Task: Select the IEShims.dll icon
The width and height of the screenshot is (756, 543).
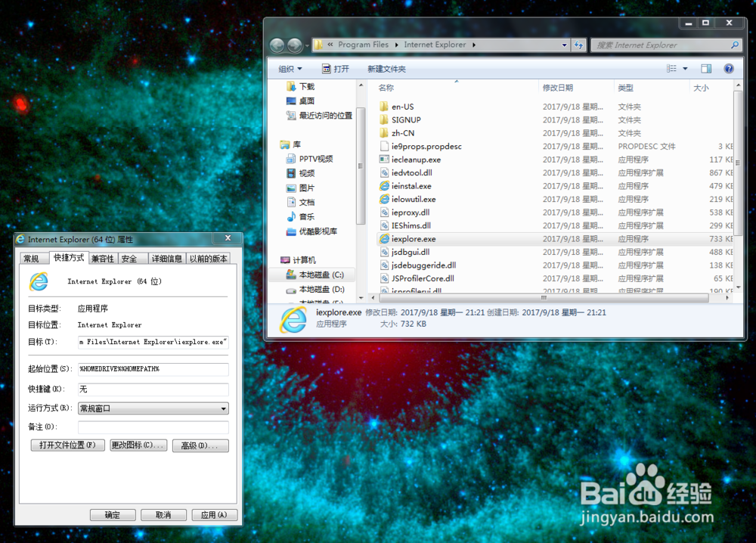Action: pyautogui.click(x=384, y=225)
